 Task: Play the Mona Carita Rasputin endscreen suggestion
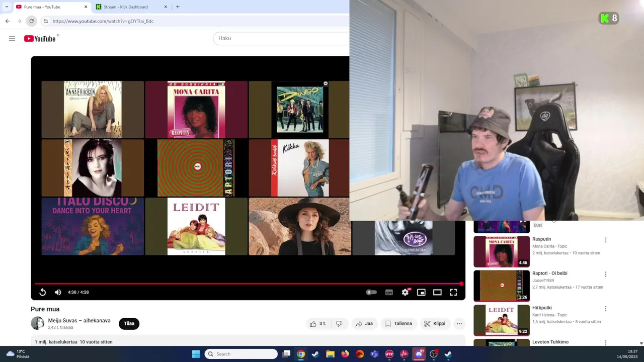point(196,110)
